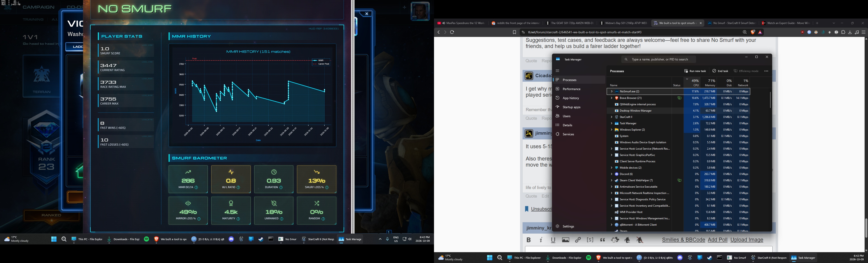The image size is (868, 263).
Task: Open Task Manager Settings in the sidebar
Action: click(x=579, y=226)
